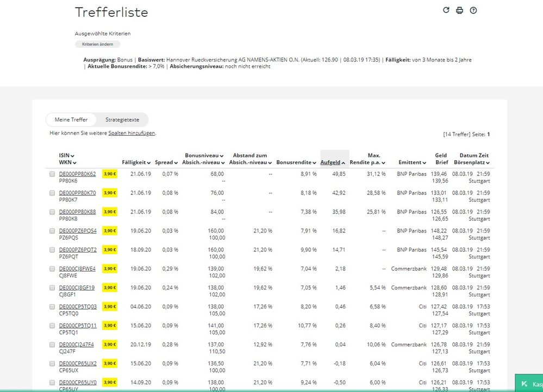Click Kriterien ändern button
543x392 pixels.
pos(97,45)
